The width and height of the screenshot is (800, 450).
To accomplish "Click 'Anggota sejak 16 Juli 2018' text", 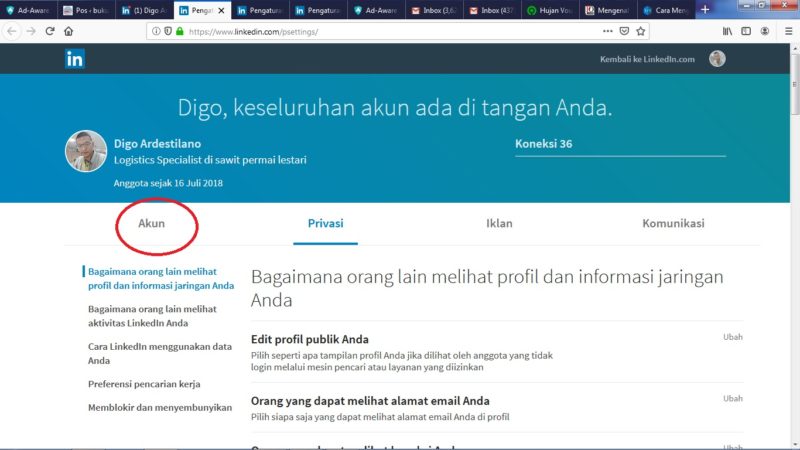I will tap(168, 183).
